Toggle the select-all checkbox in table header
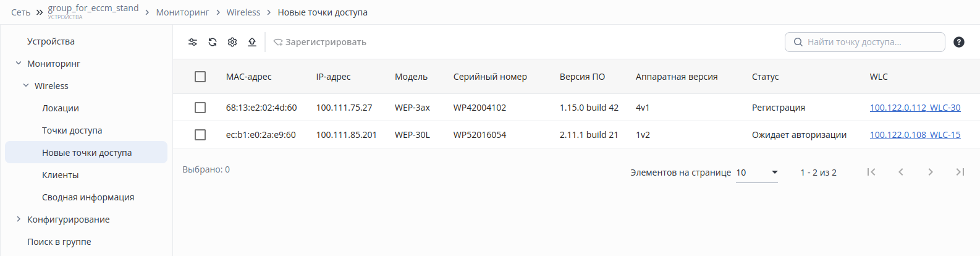This screenshot has width=980, height=256. (200, 77)
